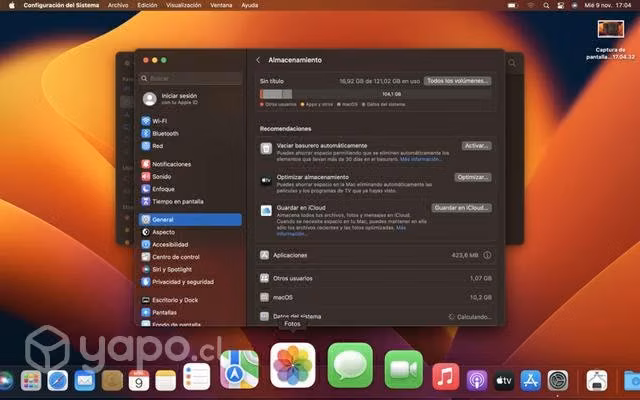The width and height of the screenshot is (640, 400).
Task: Launch Safari from Dock
Action: [58, 381]
